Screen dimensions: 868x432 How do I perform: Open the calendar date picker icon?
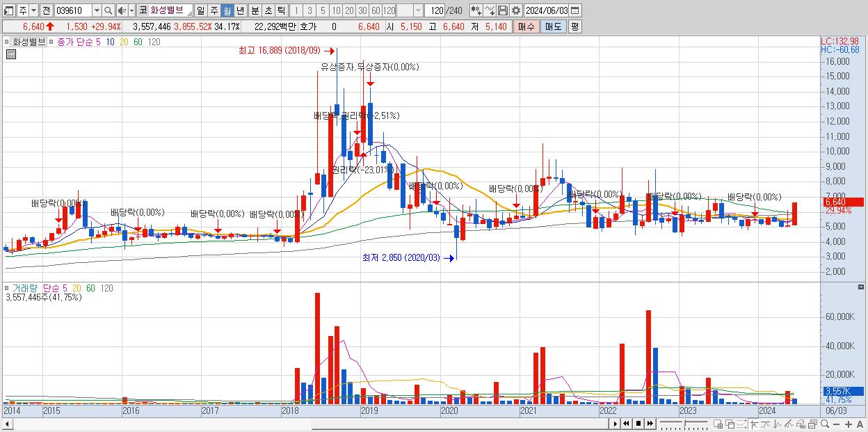(574, 10)
